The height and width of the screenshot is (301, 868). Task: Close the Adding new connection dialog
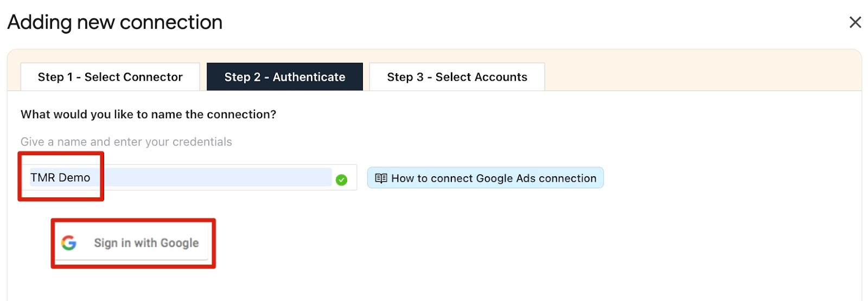pos(855,22)
